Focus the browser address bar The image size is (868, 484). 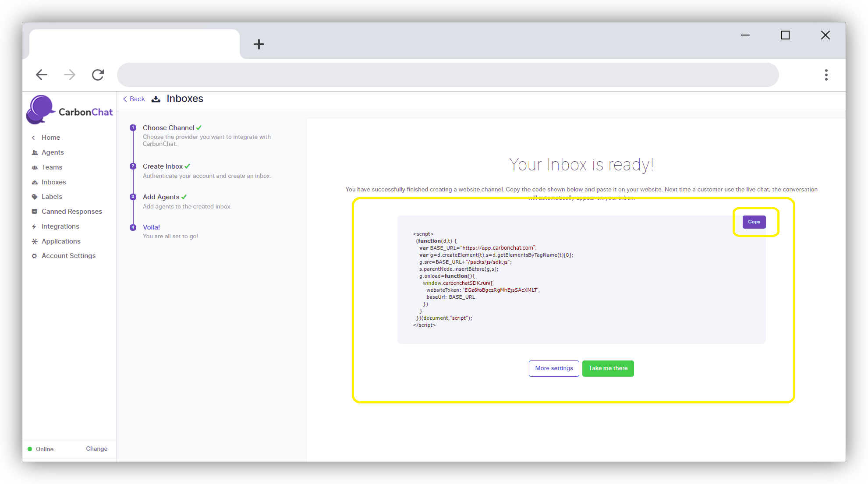[447, 75]
